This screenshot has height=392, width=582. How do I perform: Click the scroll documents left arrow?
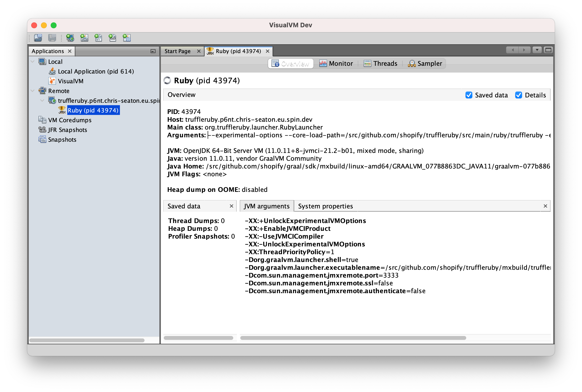click(513, 50)
